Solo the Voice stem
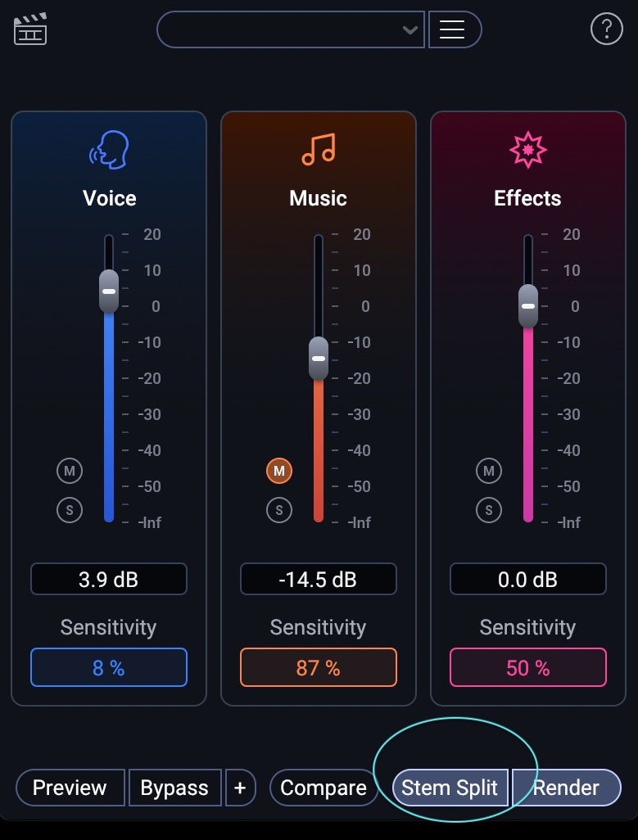Viewport: 638px width, 840px height. [70, 509]
